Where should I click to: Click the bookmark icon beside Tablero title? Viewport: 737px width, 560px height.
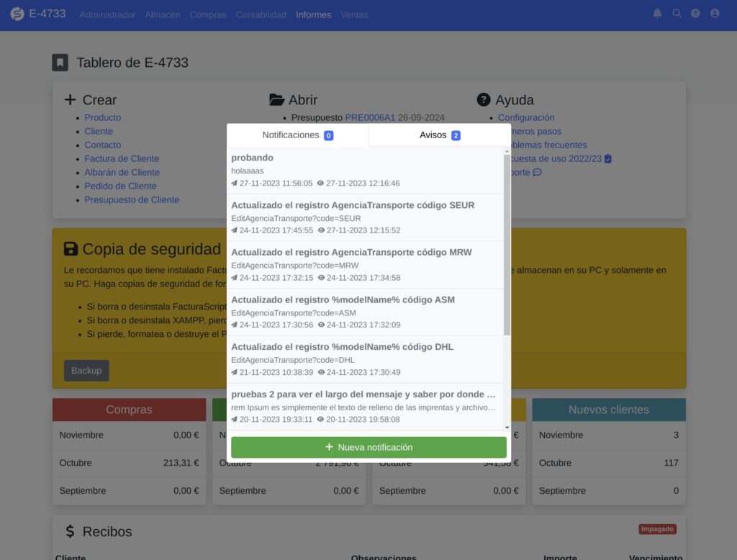click(x=60, y=63)
